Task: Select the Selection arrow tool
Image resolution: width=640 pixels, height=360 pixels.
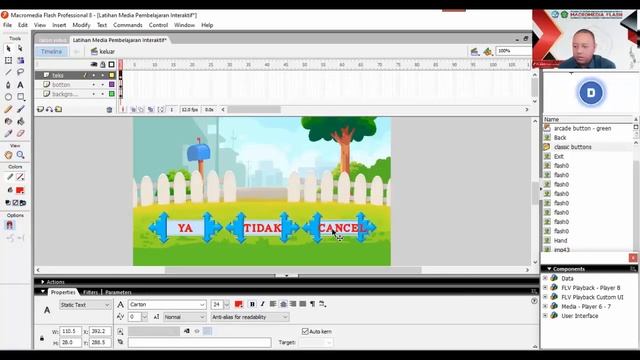Action: (x=8, y=49)
